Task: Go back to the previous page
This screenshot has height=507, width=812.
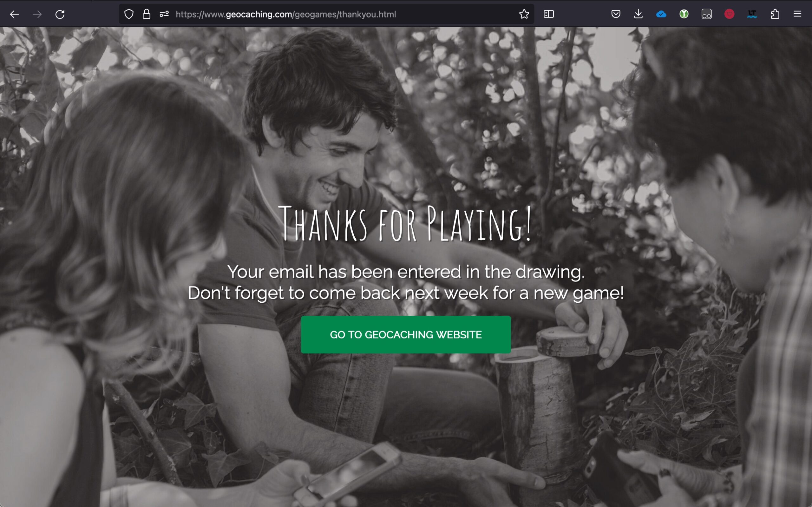Action: [14, 14]
